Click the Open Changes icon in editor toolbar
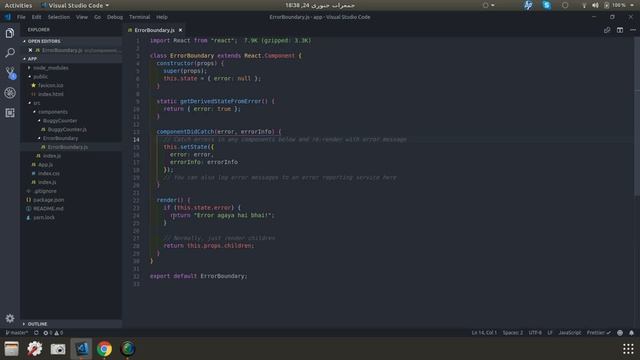The height and width of the screenshot is (360, 640). point(607,30)
